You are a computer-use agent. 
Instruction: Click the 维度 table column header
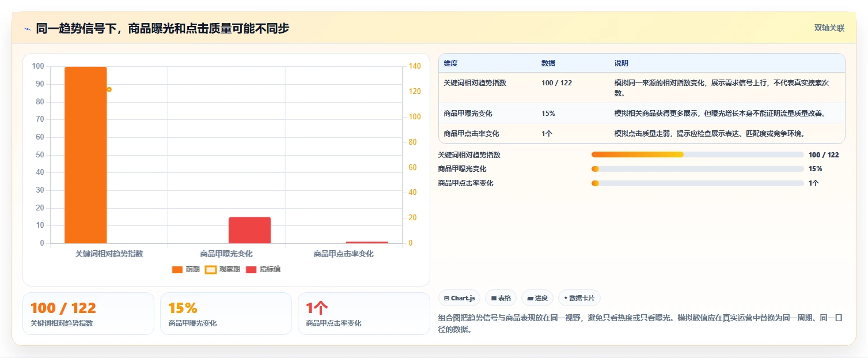click(450, 63)
